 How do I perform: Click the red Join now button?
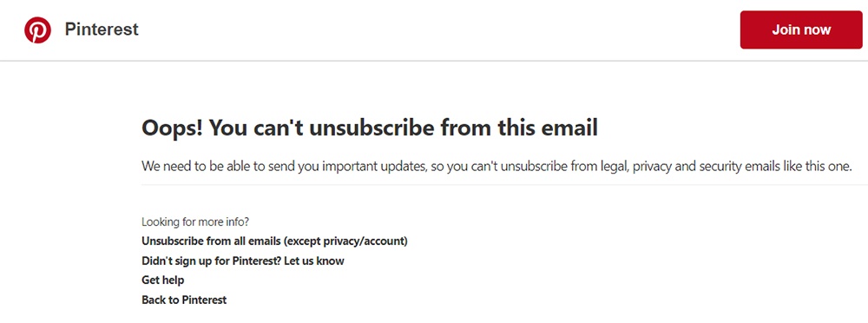801,30
